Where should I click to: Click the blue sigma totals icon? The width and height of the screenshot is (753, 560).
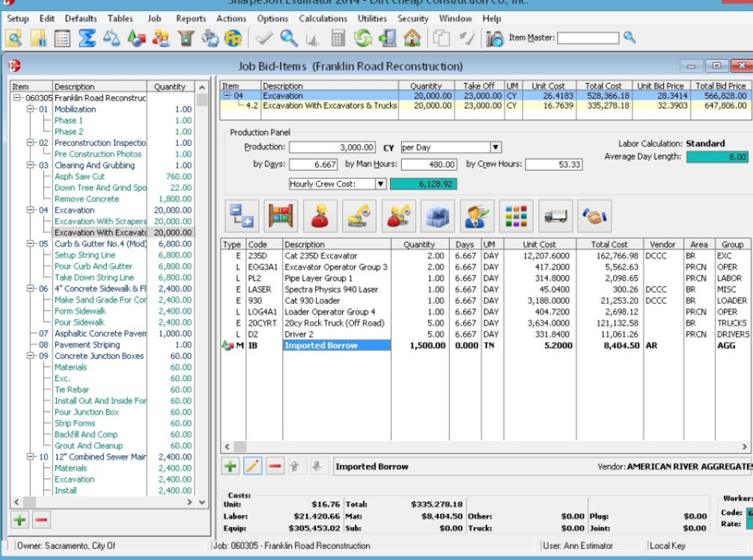[87, 37]
